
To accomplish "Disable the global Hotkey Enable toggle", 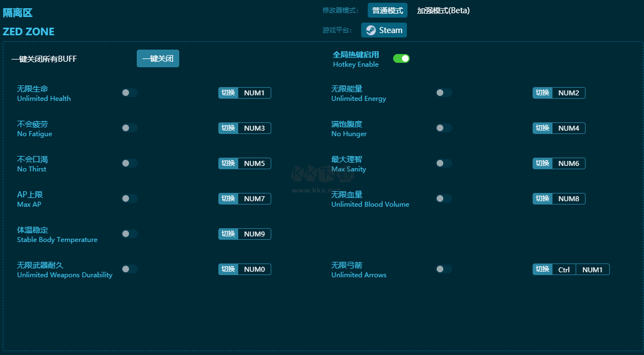I will coord(401,58).
